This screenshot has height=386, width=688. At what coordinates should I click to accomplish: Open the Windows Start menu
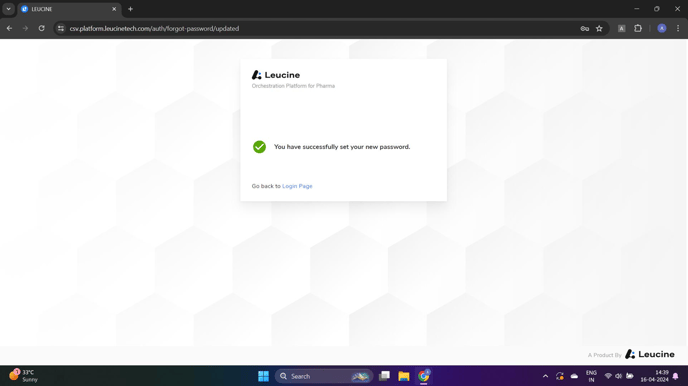pyautogui.click(x=263, y=376)
